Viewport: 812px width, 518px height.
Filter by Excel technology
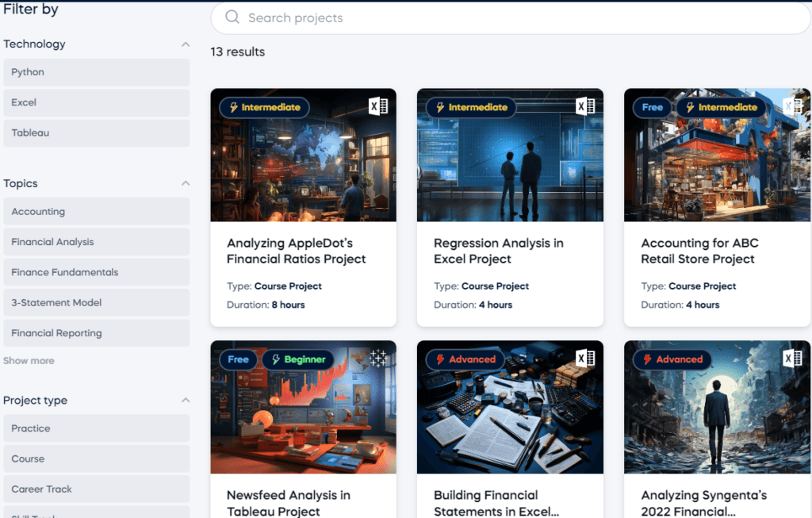pos(96,102)
